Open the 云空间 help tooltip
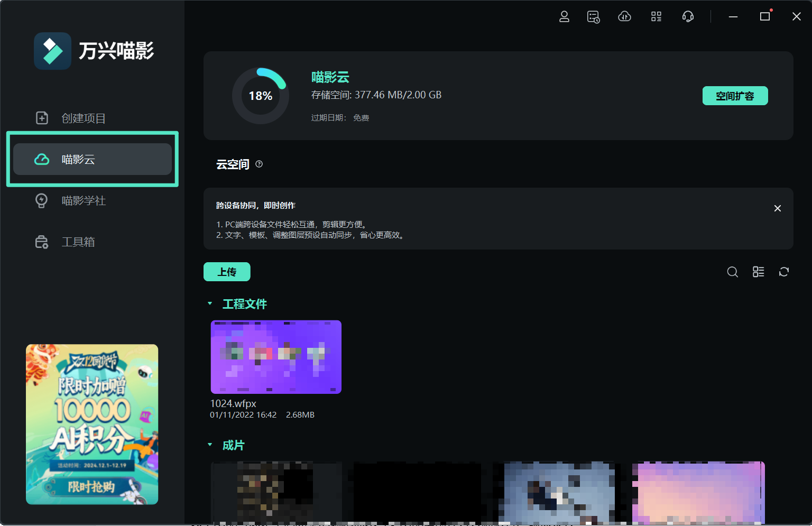 (259, 164)
